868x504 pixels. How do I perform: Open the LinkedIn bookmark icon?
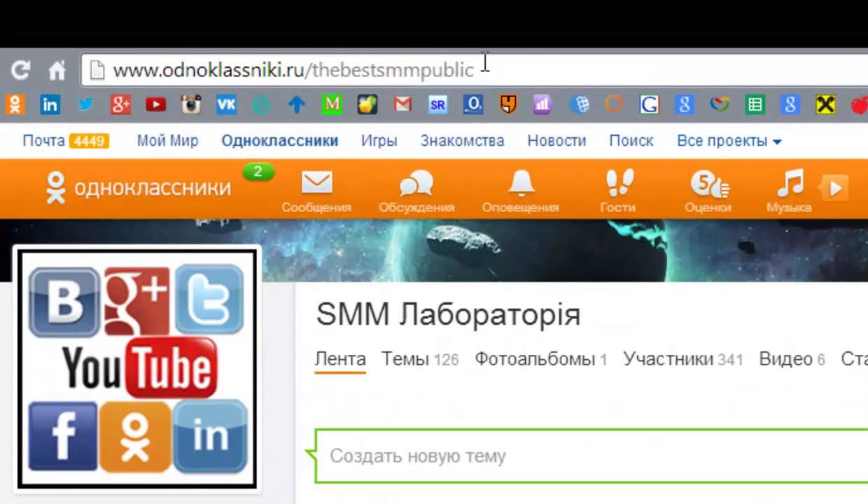coord(50,105)
